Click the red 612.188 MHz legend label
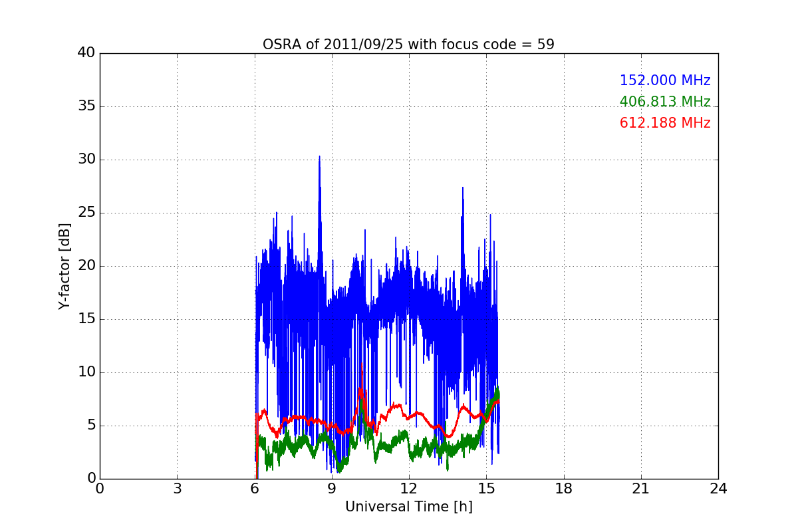This screenshot has width=798, height=532. (665, 123)
